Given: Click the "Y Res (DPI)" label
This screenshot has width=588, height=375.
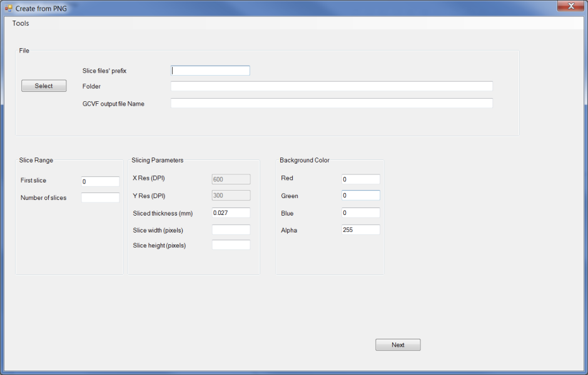Looking at the screenshot, I should tap(149, 196).
